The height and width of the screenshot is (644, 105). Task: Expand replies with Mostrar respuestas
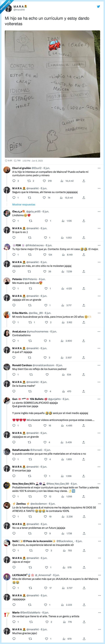24,204
